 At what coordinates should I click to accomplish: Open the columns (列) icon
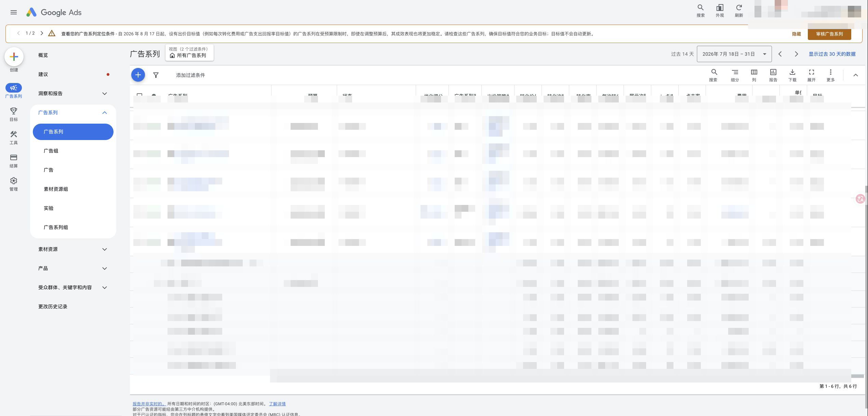pyautogui.click(x=754, y=75)
